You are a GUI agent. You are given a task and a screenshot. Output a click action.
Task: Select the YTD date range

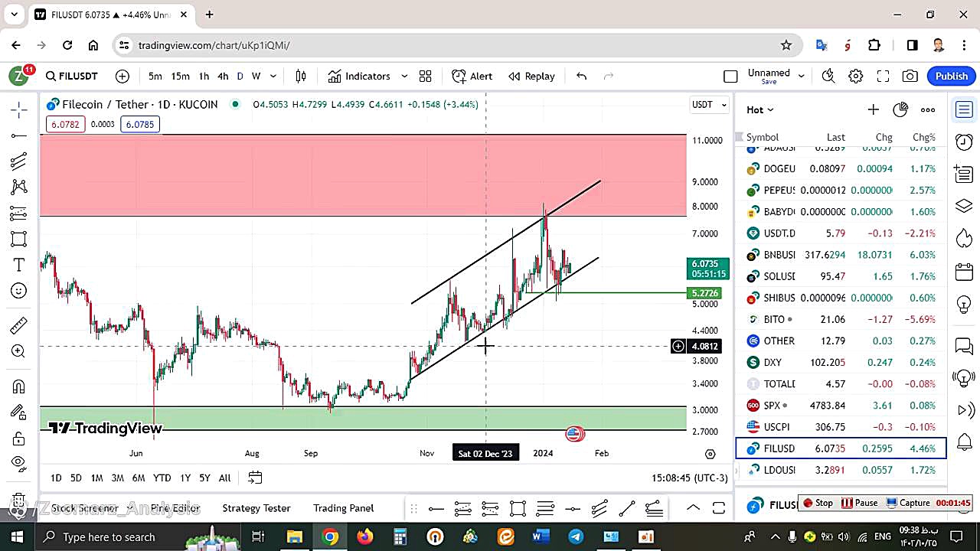162,478
